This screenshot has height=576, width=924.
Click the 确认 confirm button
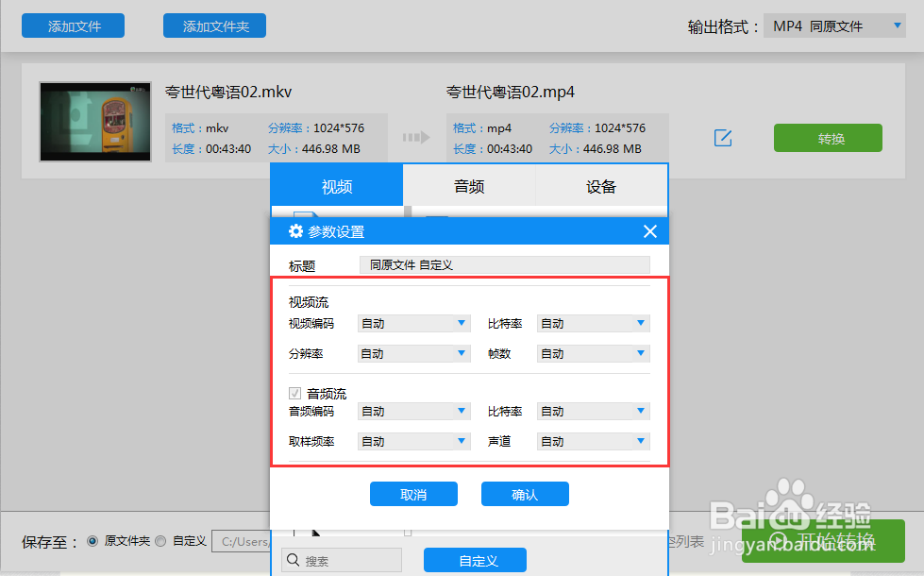click(x=525, y=493)
